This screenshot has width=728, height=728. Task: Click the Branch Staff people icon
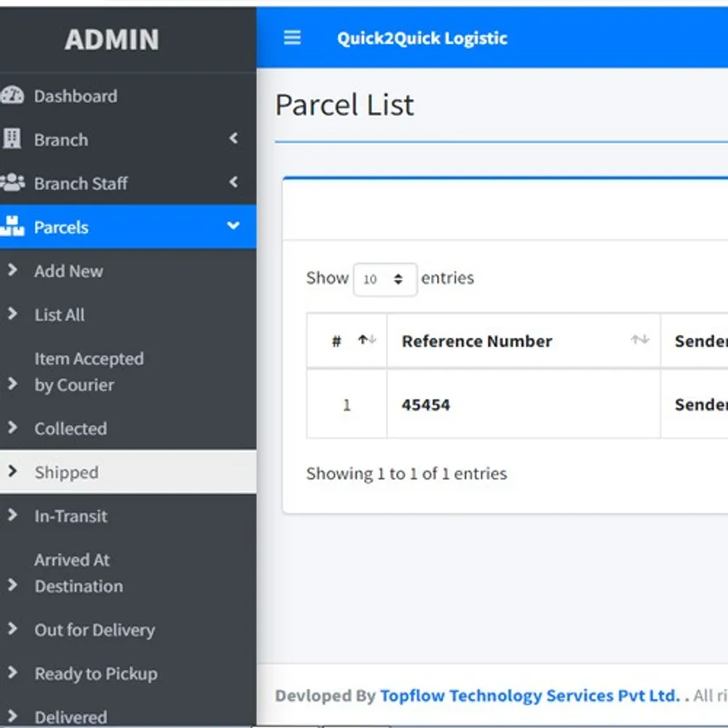pyautogui.click(x=12, y=183)
